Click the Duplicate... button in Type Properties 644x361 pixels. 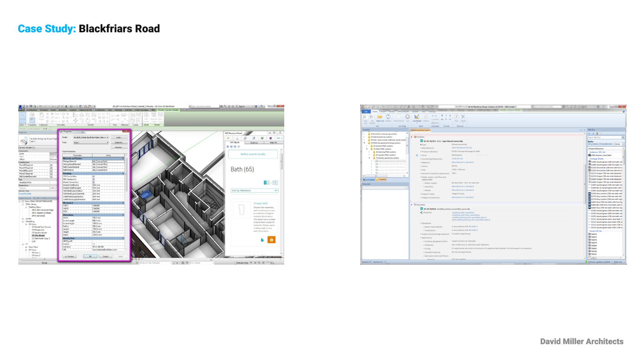pyautogui.click(x=119, y=142)
